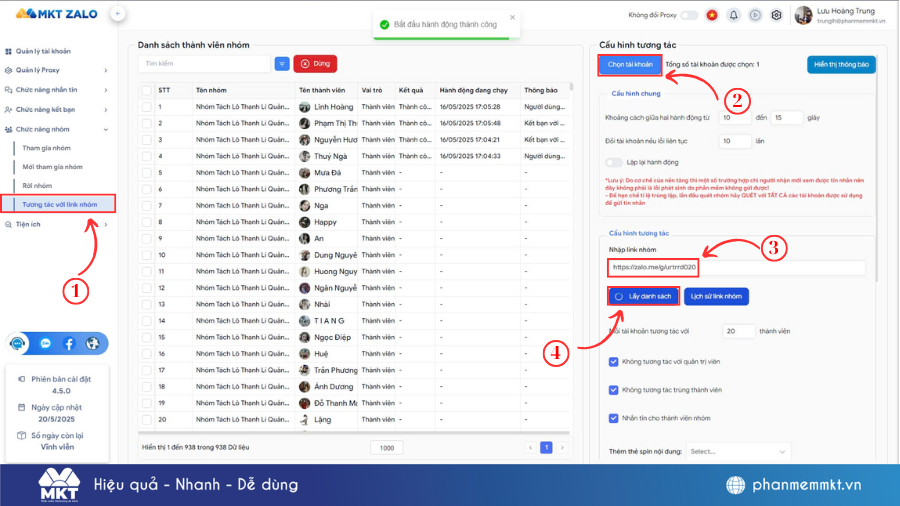
Task: Open the Rời nhóm menu item
Action: [38, 185]
